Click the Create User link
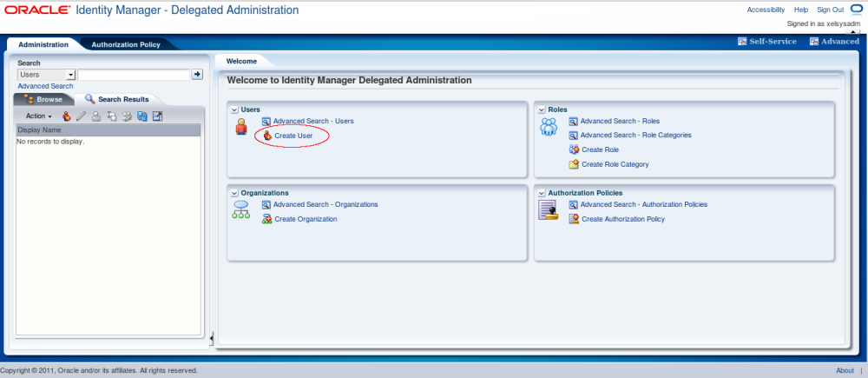Screen dimensions: 868x378 coord(293,136)
